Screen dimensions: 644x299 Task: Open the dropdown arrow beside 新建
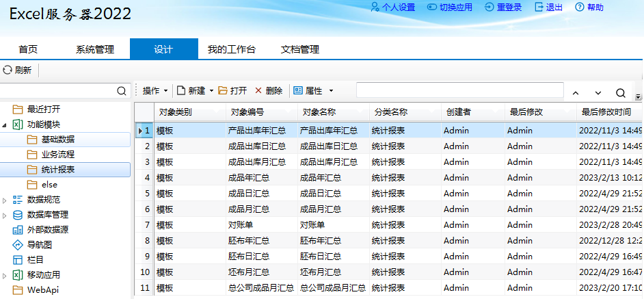point(211,91)
